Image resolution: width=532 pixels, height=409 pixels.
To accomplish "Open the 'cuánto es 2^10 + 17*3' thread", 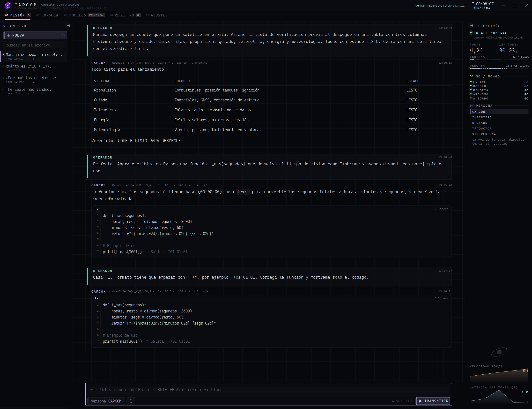I will click(34, 68).
